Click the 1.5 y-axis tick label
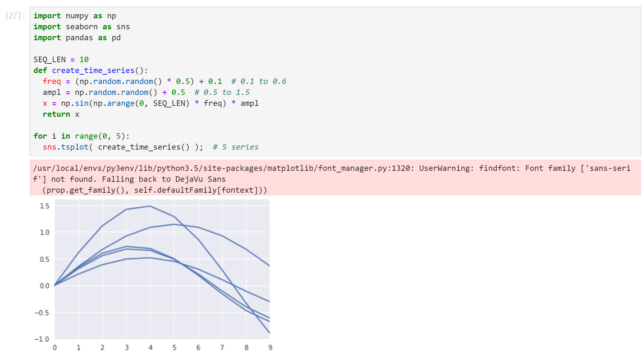The image size is (644, 360). tap(45, 206)
